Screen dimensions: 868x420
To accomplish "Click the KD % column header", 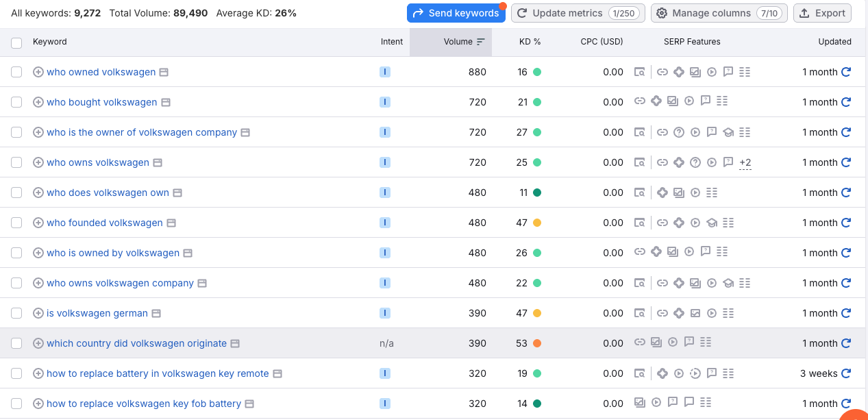I will coord(530,42).
